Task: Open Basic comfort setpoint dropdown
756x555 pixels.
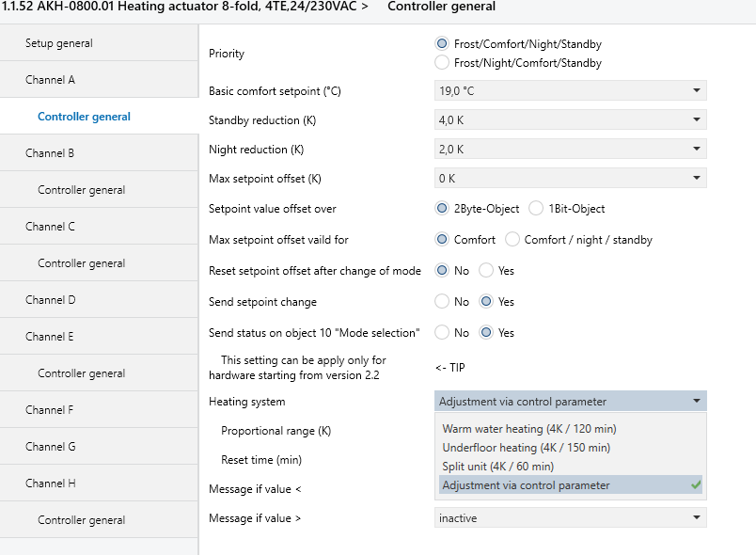Action: 570,91
